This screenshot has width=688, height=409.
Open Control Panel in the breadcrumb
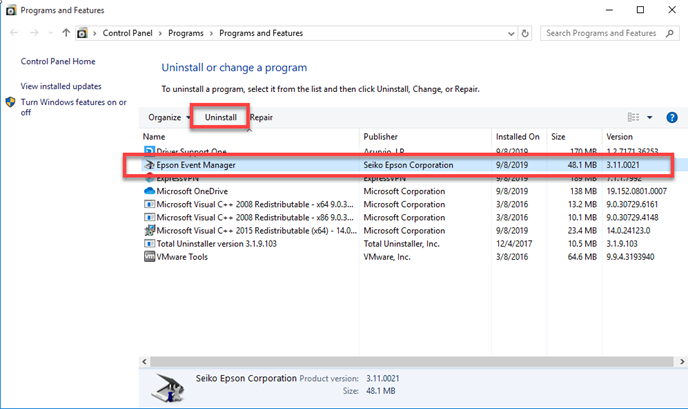coord(127,33)
